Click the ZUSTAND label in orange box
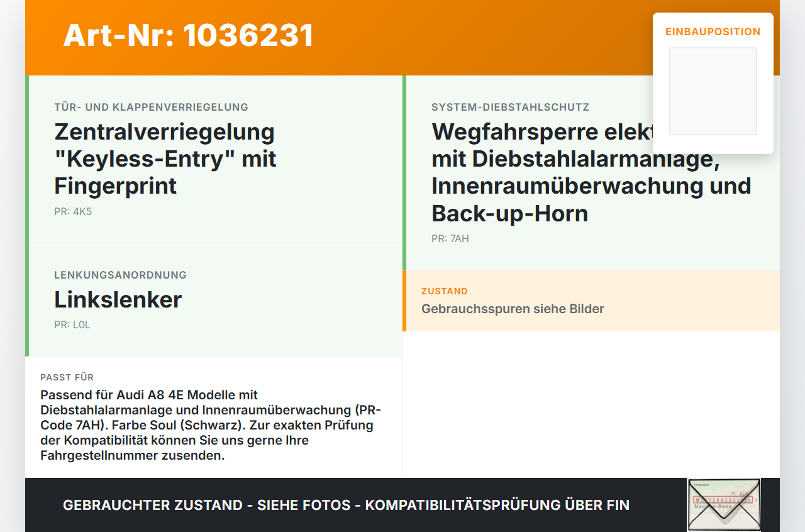 tap(445, 291)
